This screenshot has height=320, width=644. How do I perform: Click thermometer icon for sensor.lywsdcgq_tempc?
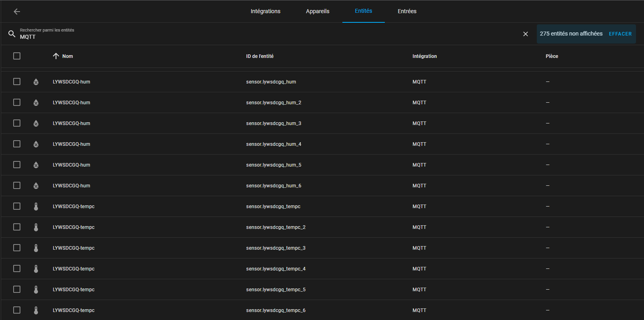point(36,207)
